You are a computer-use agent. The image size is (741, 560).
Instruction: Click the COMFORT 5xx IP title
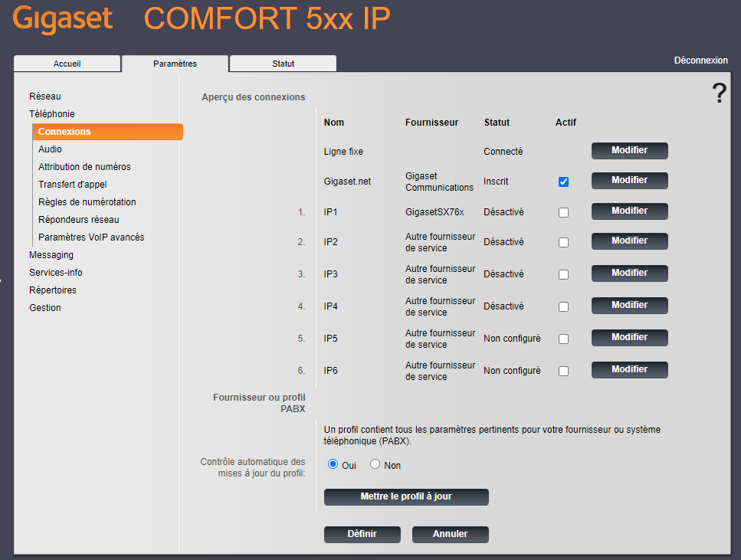[267, 19]
